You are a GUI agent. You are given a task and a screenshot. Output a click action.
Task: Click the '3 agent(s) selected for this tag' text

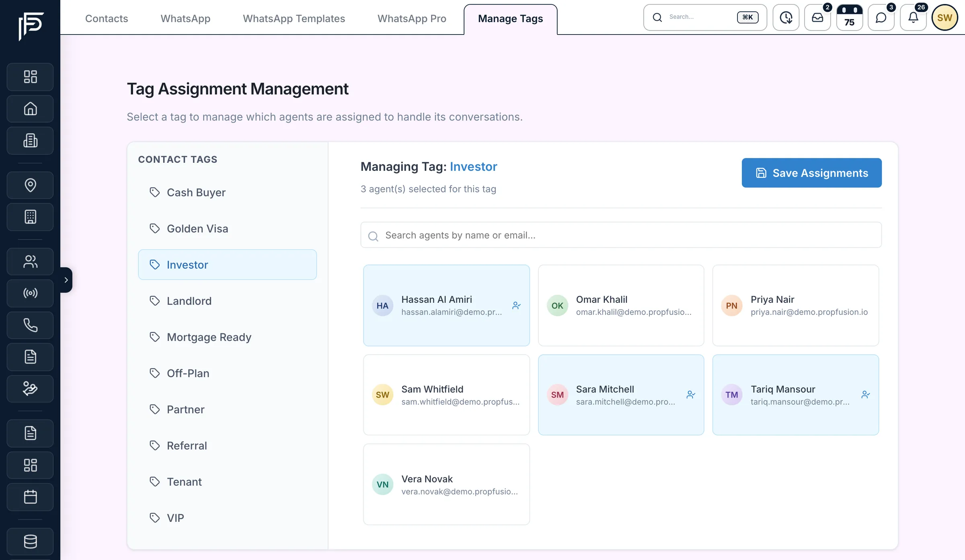(x=428, y=189)
